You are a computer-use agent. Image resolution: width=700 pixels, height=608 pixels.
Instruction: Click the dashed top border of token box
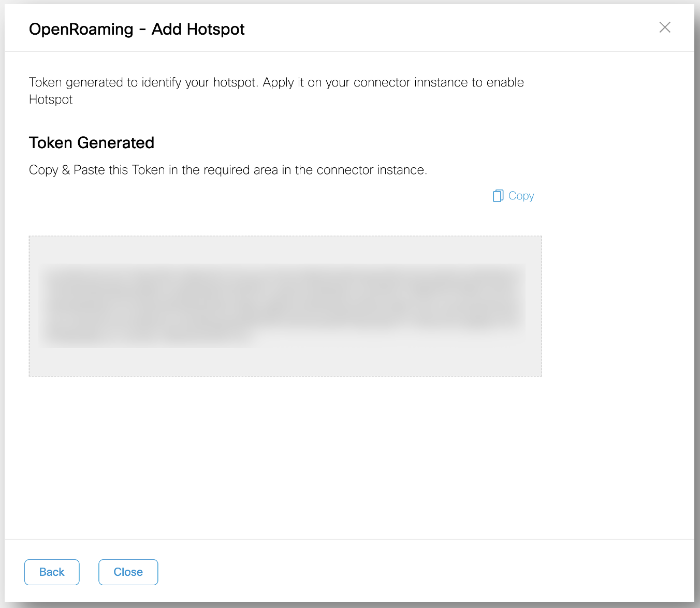click(x=285, y=236)
